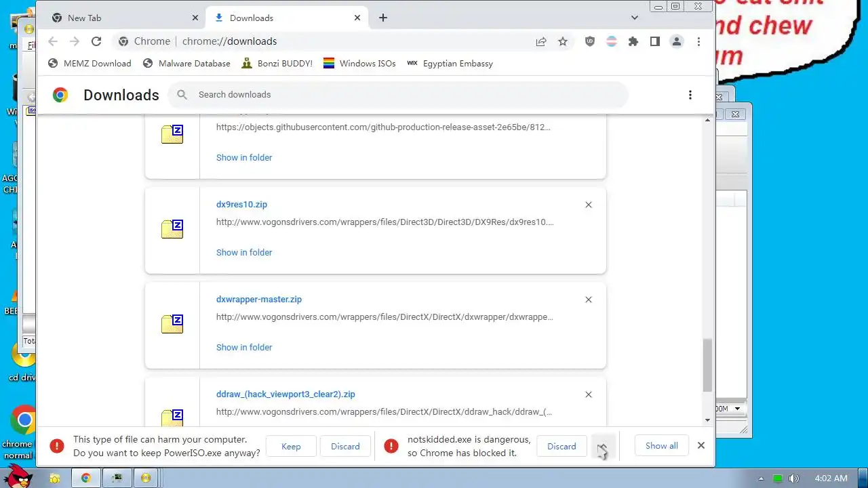Open the disc application in the taskbar

tap(146, 478)
